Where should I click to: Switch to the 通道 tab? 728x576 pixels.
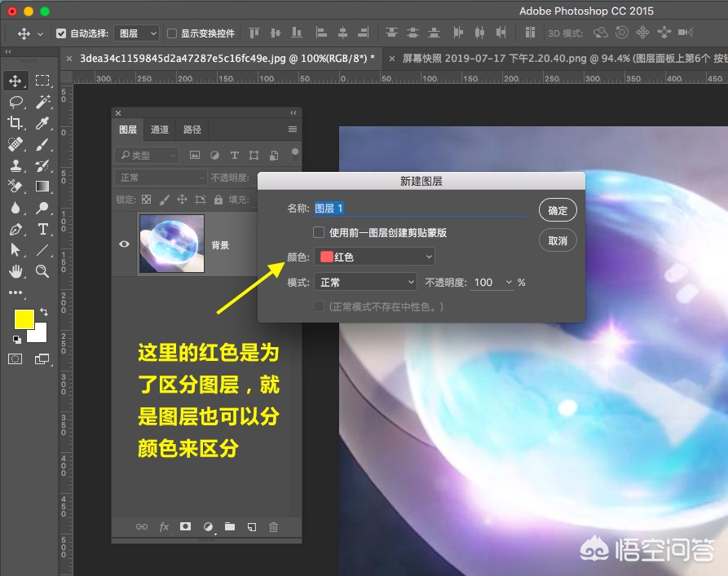159,129
